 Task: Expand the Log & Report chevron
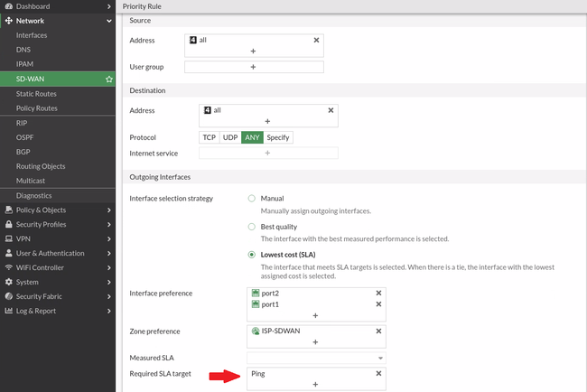click(x=109, y=311)
